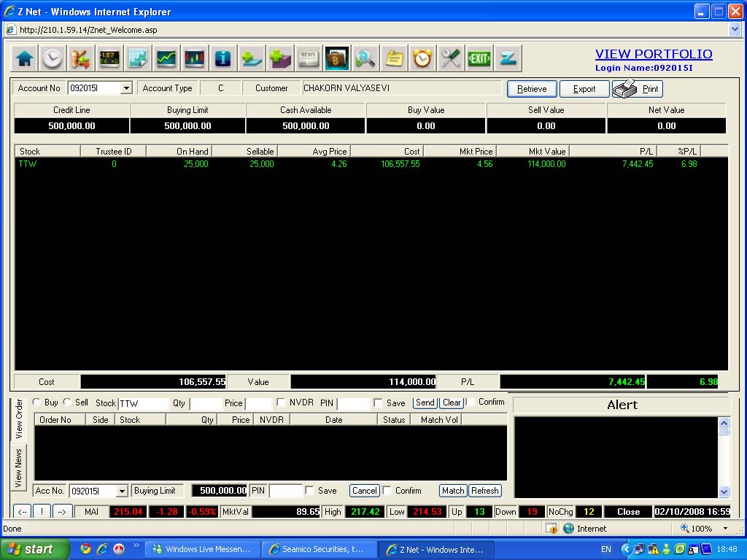This screenshot has height=560, width=747.
Task: Open the wrench and screwdriver settings icon
Action: click(451, 58)
